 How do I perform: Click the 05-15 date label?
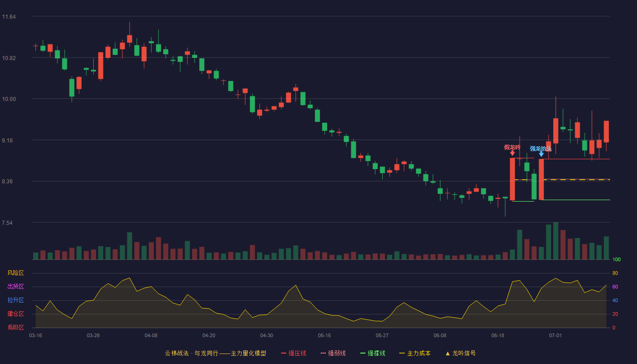(x=324, y=335)
